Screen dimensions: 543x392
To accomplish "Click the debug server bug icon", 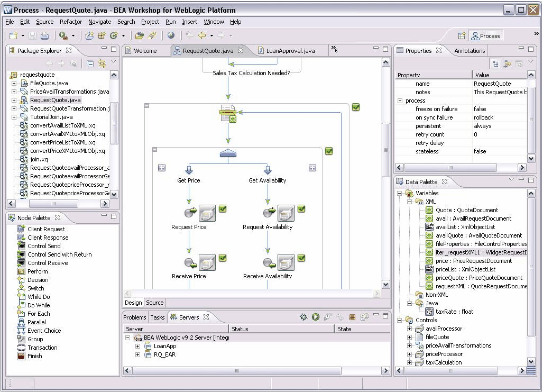I will point(303,317).
